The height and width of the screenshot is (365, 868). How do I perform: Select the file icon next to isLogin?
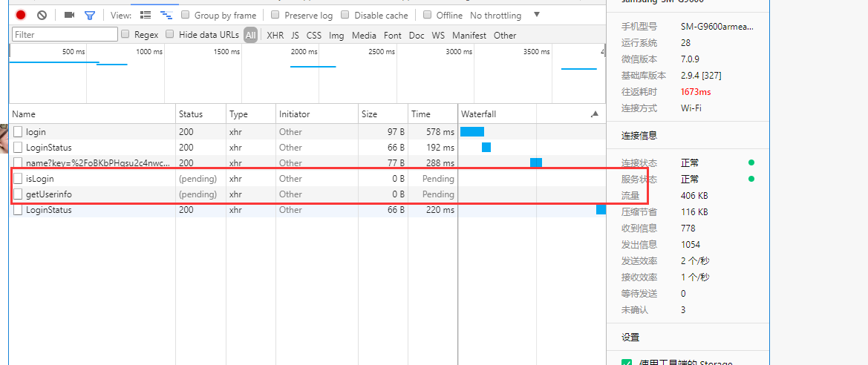pos(19,179)
